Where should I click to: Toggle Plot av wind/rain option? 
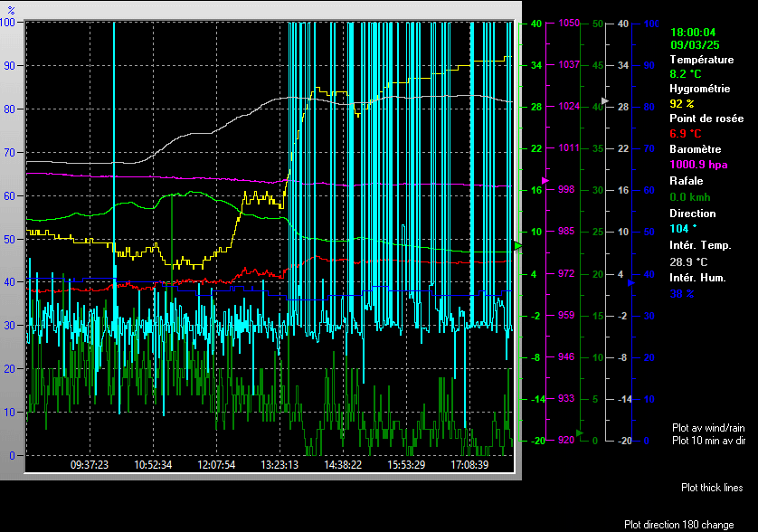(708, 427)
